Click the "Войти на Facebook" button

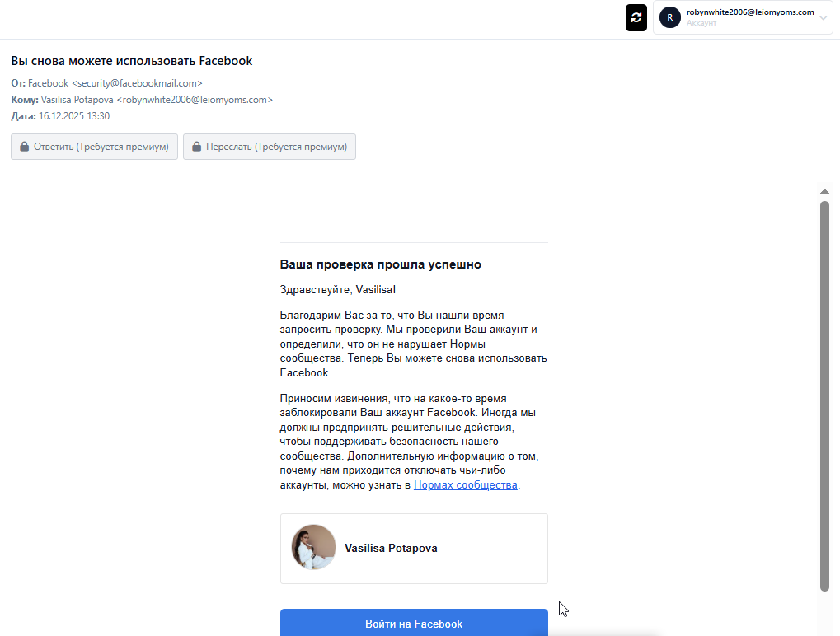[x=414, y=624]
